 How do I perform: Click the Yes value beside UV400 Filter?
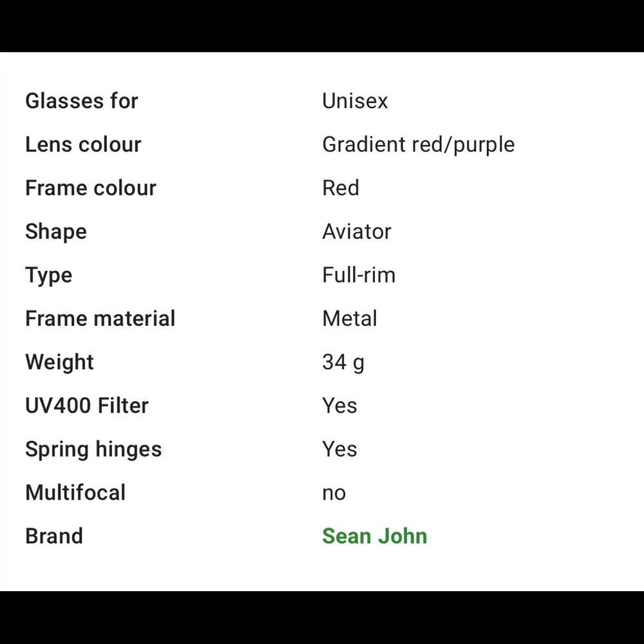339,406
